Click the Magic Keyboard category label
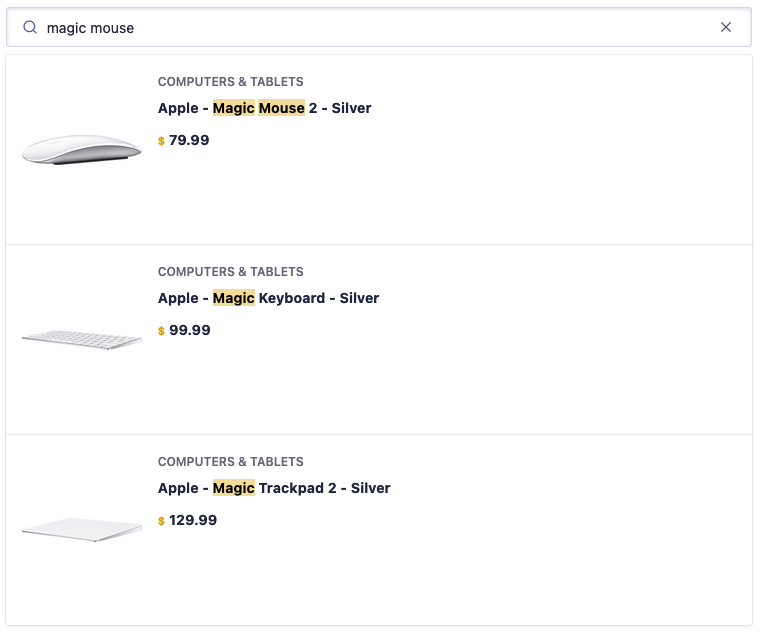 pyautogui.click(x=230, y=272)
